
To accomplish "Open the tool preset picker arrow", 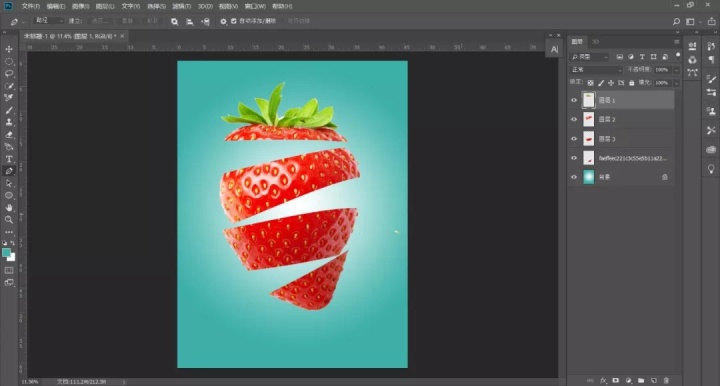I will click(x=24, y=22).
